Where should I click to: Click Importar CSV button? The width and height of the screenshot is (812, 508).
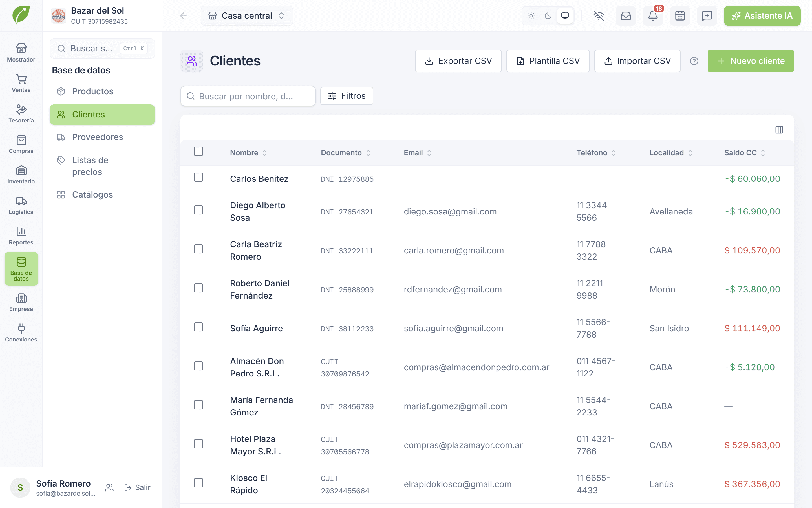[637, 61]
